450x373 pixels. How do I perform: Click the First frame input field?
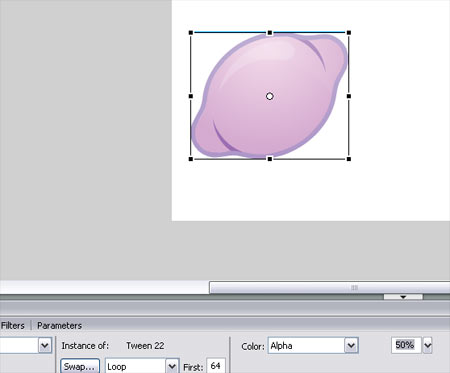216,366
